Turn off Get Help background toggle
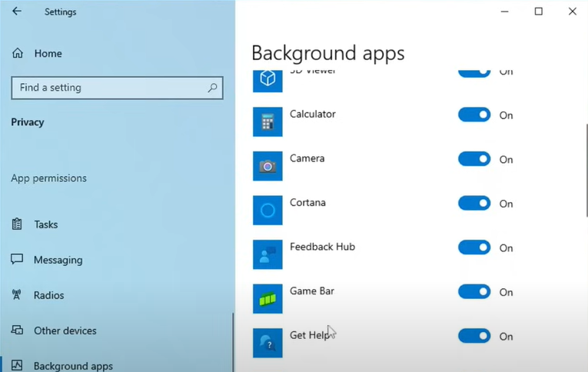588x372 pixels. coord(474,336)
